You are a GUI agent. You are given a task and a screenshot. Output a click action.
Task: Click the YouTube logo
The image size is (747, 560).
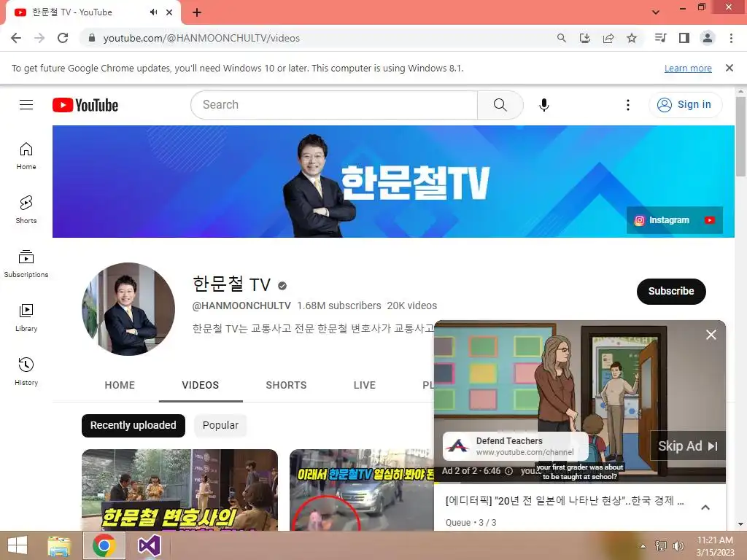pos(85,105)
